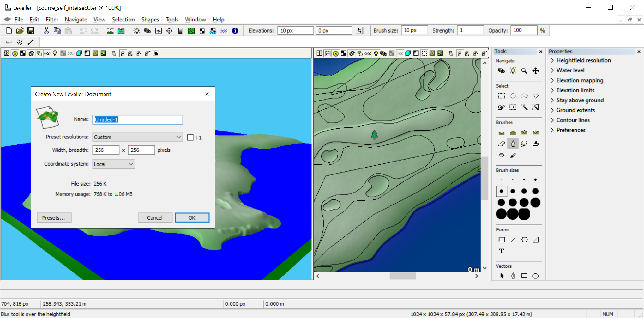Check the +1 resolution checkbox

coord(190,138)
